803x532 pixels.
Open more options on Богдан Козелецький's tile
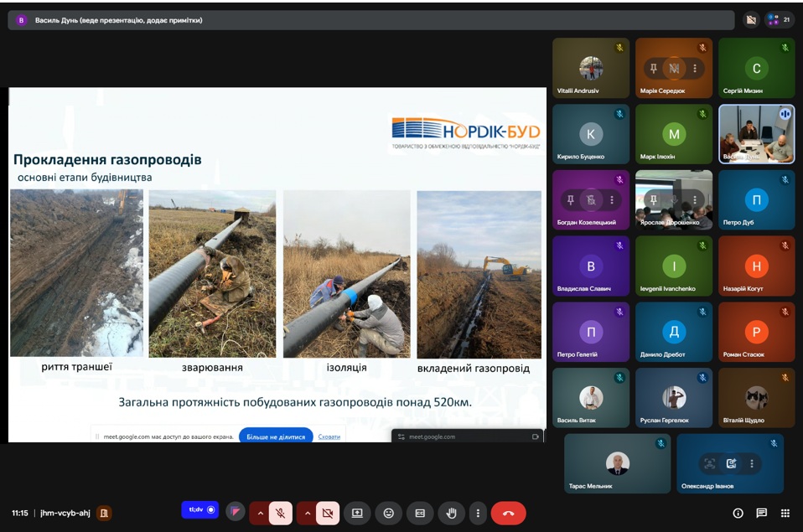pos(612,200)
